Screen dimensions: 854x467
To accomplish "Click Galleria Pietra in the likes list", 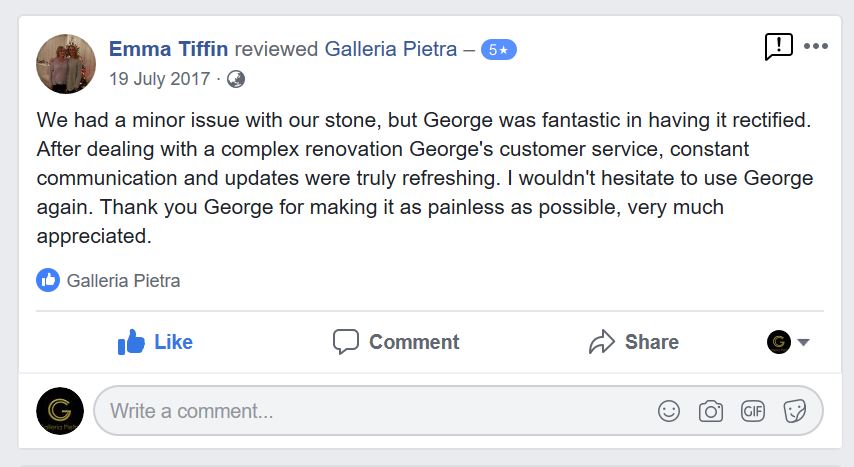I will click(123, 280).
